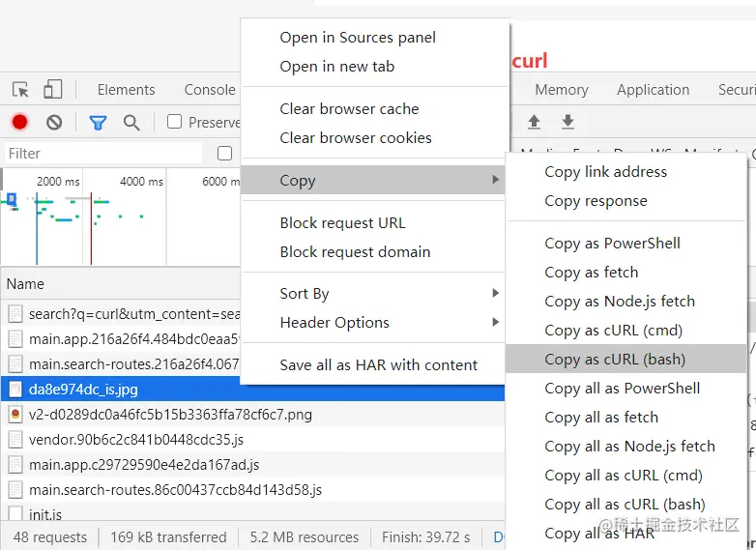This screenshot has height=550, width=756.
Task: Choose Copy as cURL (bash)
Action: 625,360
